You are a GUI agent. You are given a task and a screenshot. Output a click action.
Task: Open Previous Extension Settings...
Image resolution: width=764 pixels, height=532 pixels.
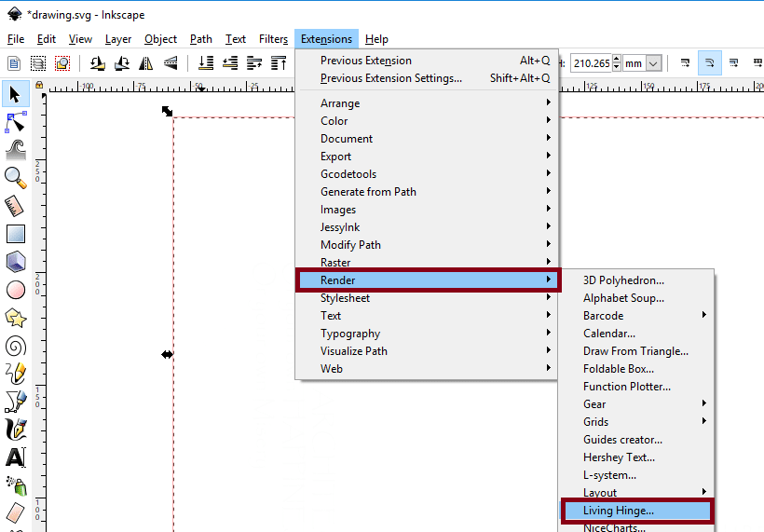(426, 78)
